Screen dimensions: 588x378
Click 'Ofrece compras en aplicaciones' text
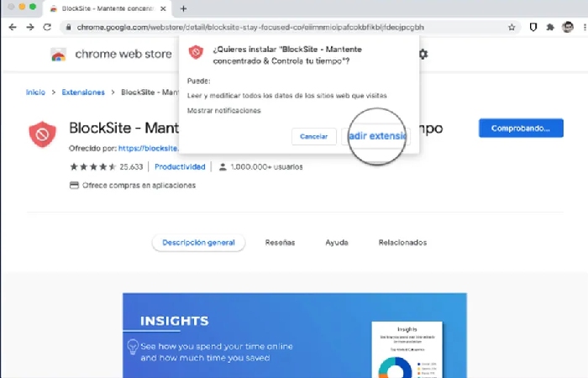[139, 186]
